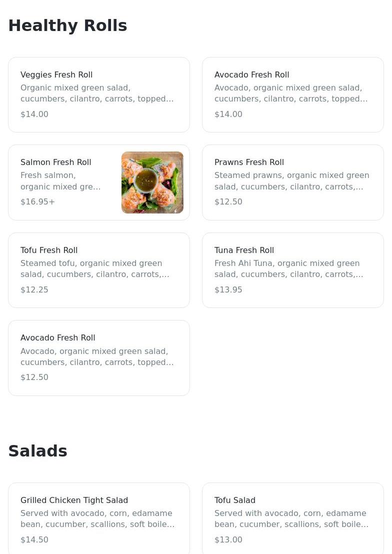The height and width of the screenshot is (554, 392).
Task: Click the Veggies Fresh Roll description text
Action: click(x=97, y=93)
